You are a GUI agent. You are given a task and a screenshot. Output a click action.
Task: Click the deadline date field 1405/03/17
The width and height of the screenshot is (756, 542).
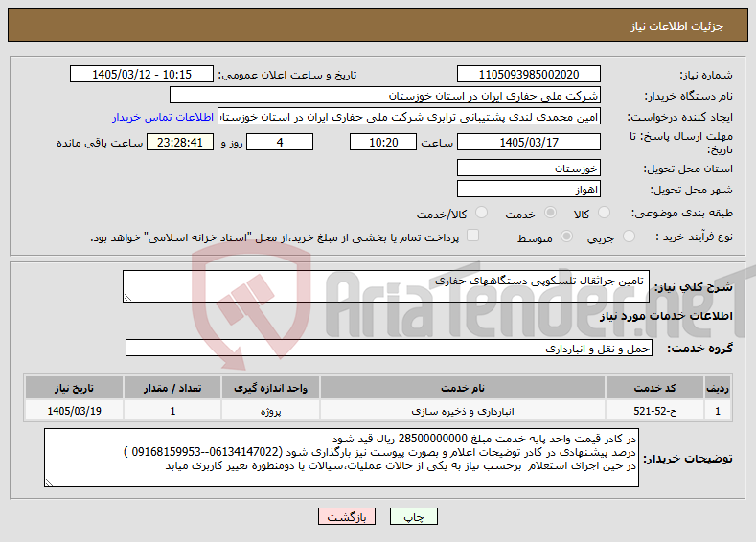(528, 142)
